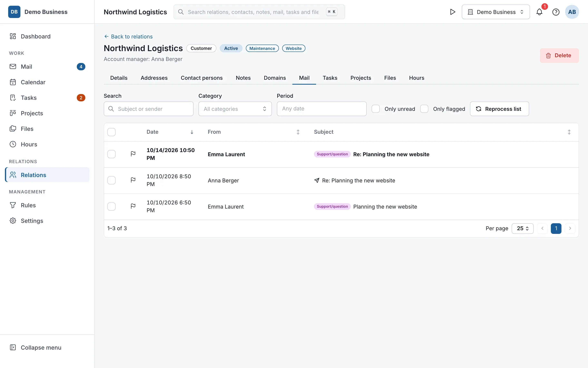Collapse the sidebar menu

coord(47,347)
